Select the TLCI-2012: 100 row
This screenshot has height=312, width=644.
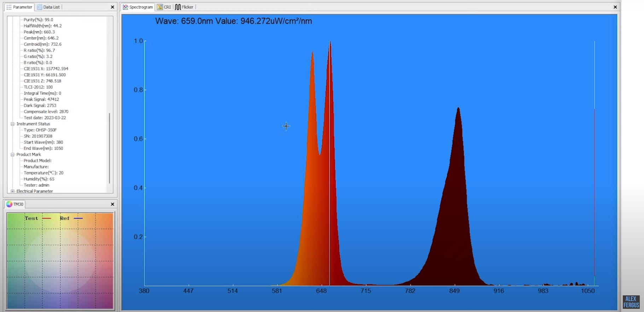38,87
